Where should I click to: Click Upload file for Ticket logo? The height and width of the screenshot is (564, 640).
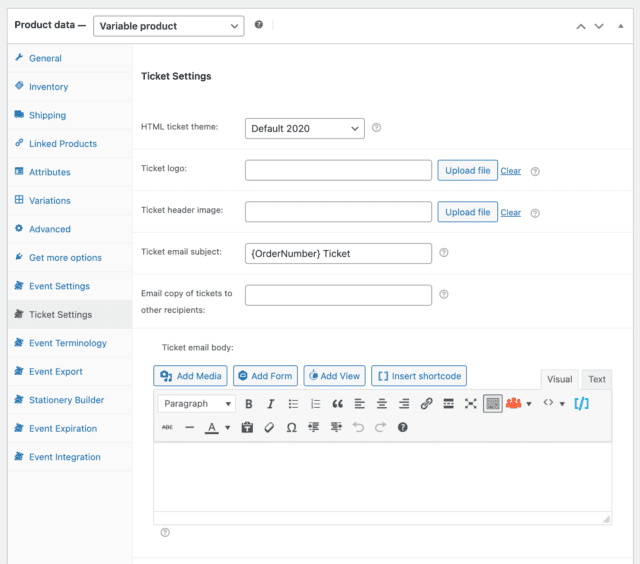(x=467, y=170)
